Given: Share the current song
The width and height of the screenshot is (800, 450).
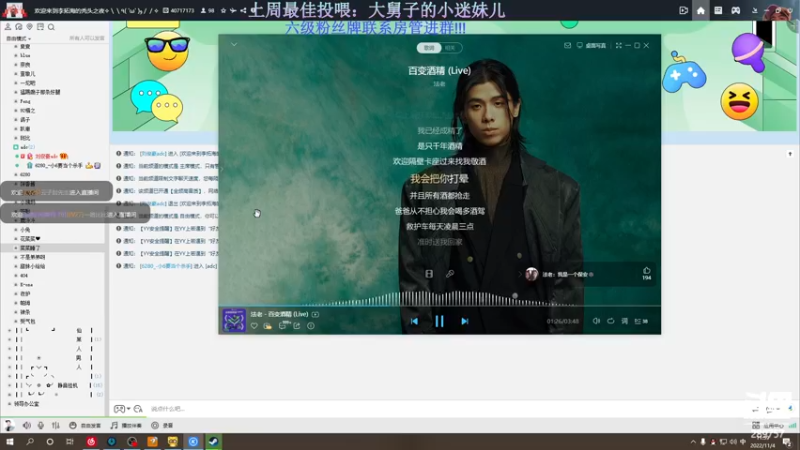Looking at the screenshot, I should tap(297, 326).
